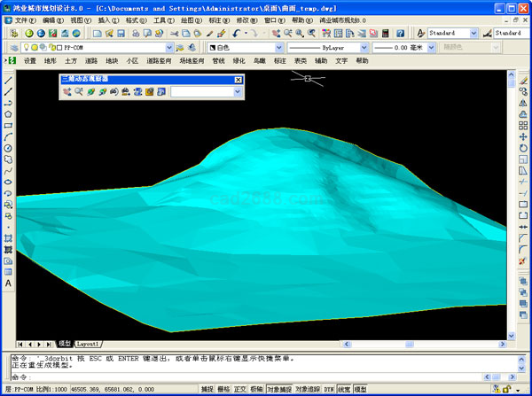The height and width of the screenshot is (396, 532).
Task: Select the Rectangle draw tool
Action: pyautogui.click(x=8, y=125)
